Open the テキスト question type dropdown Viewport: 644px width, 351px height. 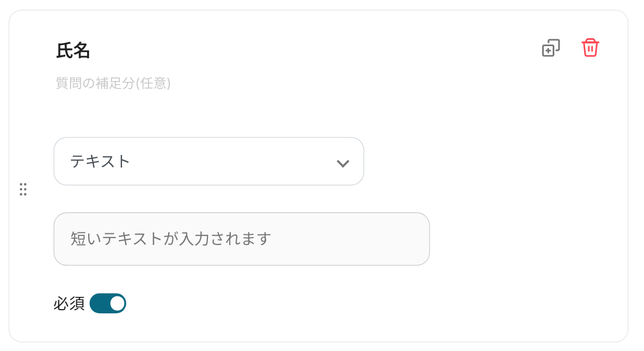(208, 161)
